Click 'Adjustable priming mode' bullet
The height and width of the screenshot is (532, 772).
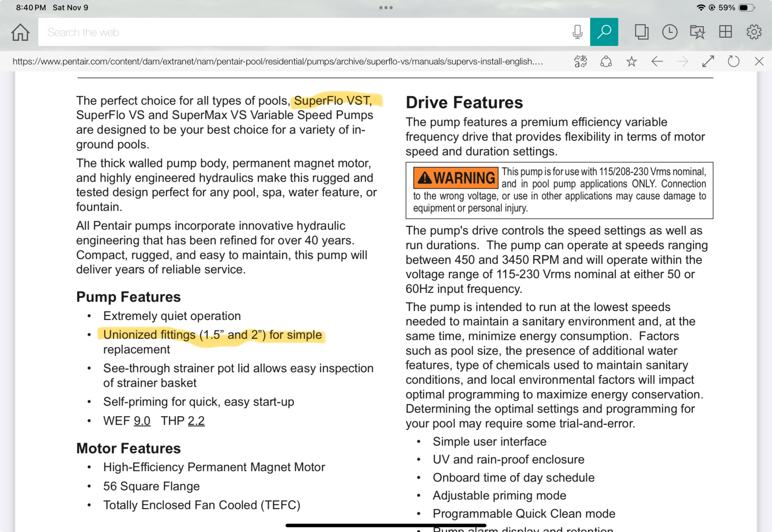(x=499, y=495)
